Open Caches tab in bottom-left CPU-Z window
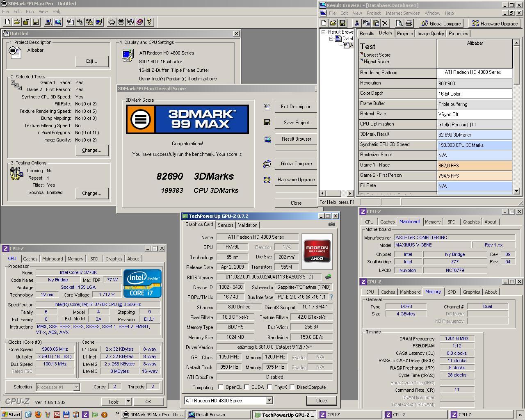The height and width of the screenshot is (420, 525). [30, 259]
